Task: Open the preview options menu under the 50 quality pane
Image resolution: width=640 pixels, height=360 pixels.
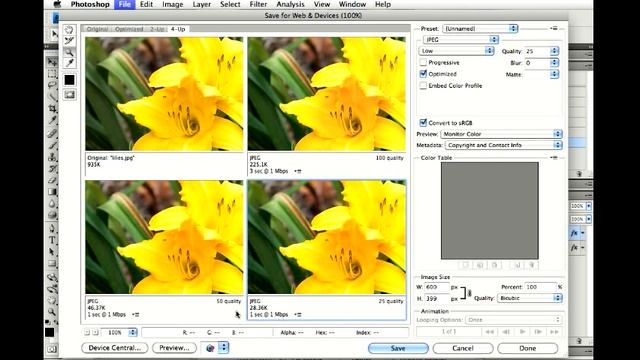Action: click(x=136, y=315)
